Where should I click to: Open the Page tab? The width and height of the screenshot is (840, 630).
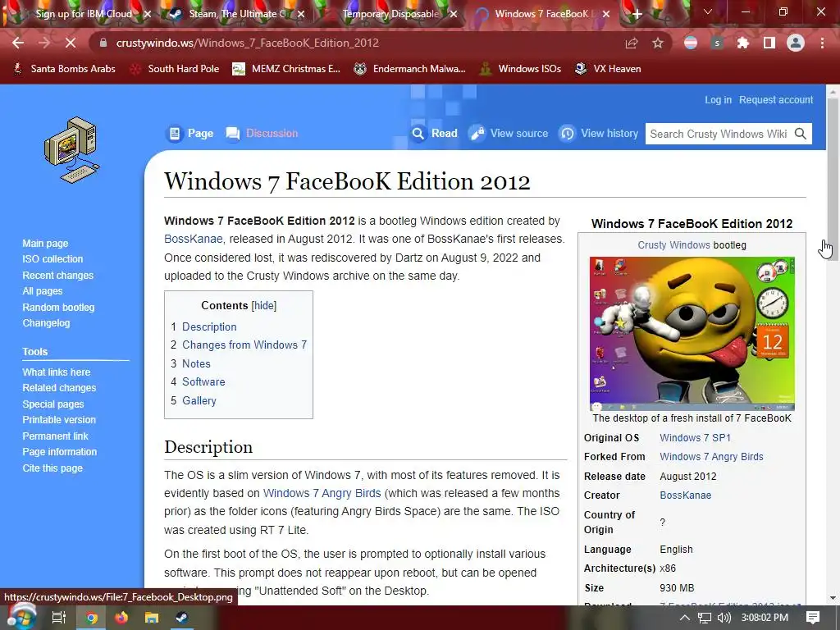pyautogui.click(x=190, y=134)
